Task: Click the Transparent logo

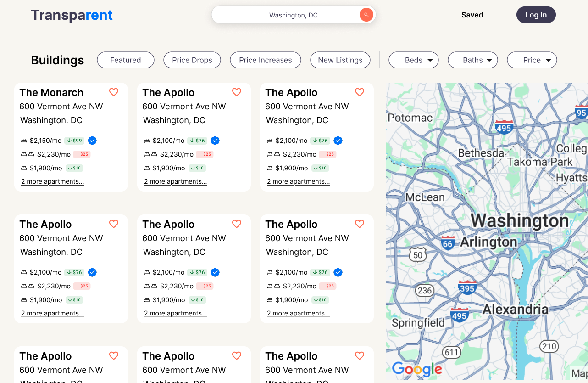Action: [72, 15]
